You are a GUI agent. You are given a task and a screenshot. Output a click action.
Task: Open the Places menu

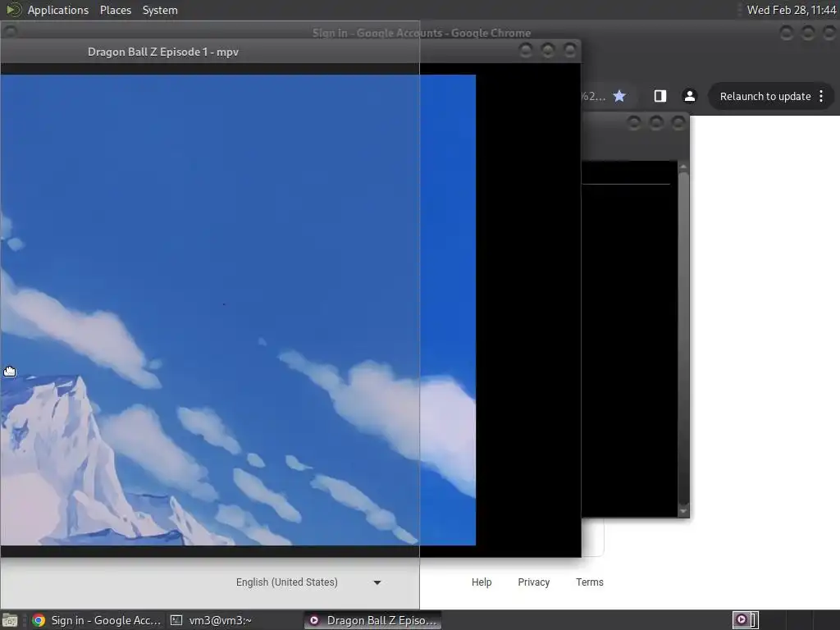[115, 10]
